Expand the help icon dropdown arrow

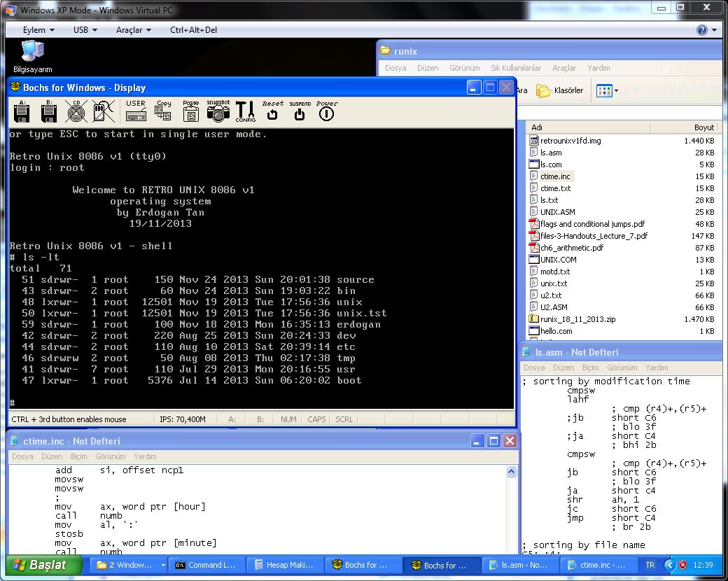[714, 30]
